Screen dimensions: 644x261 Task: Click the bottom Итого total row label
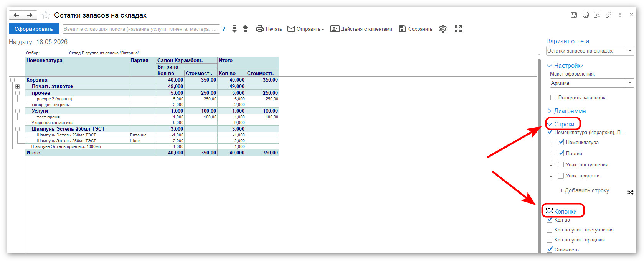pos(33,153)
